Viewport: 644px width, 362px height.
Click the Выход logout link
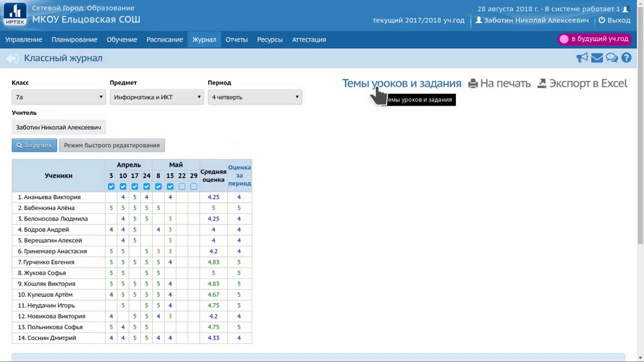(619, 20)
